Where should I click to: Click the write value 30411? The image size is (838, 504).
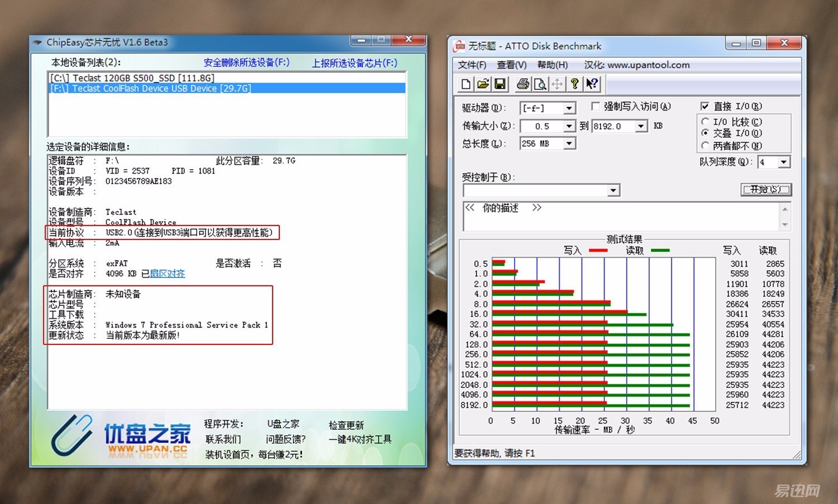pos(737,314)
